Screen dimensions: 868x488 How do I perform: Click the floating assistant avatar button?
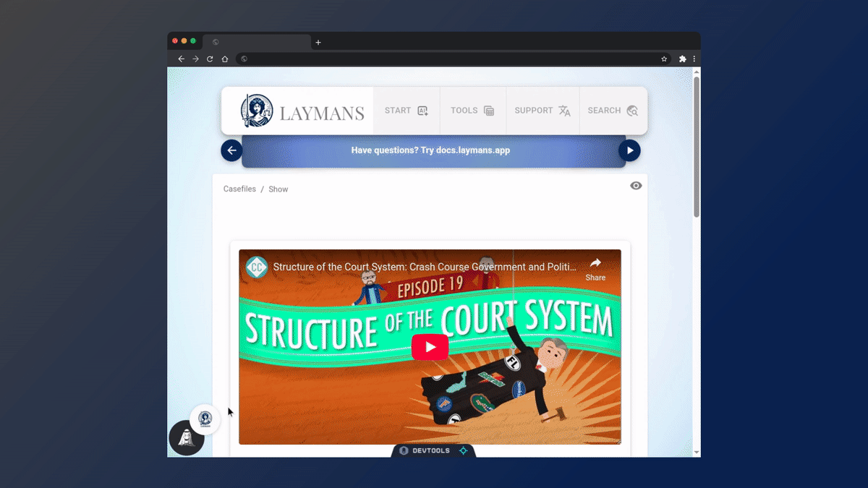tap(187, 438)
